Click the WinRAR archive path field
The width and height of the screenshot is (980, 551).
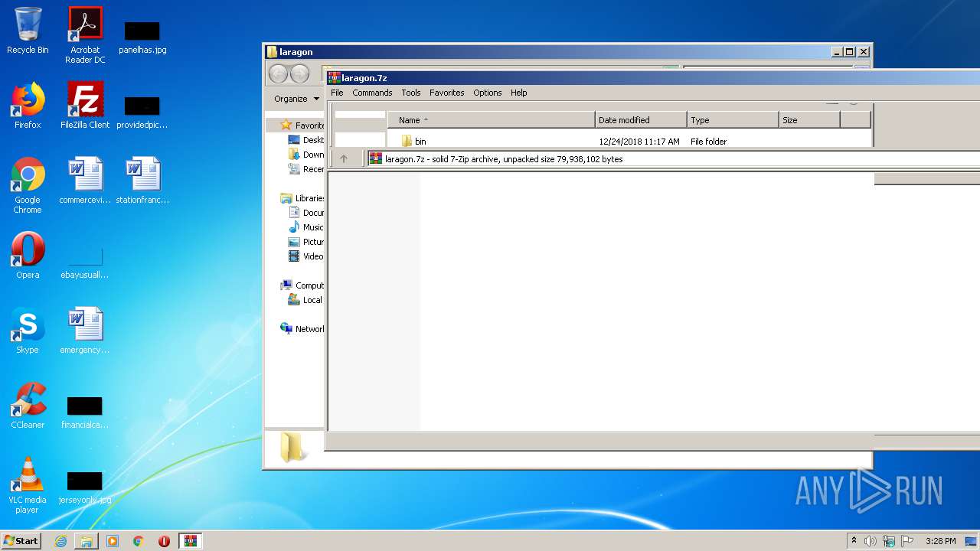673,159
